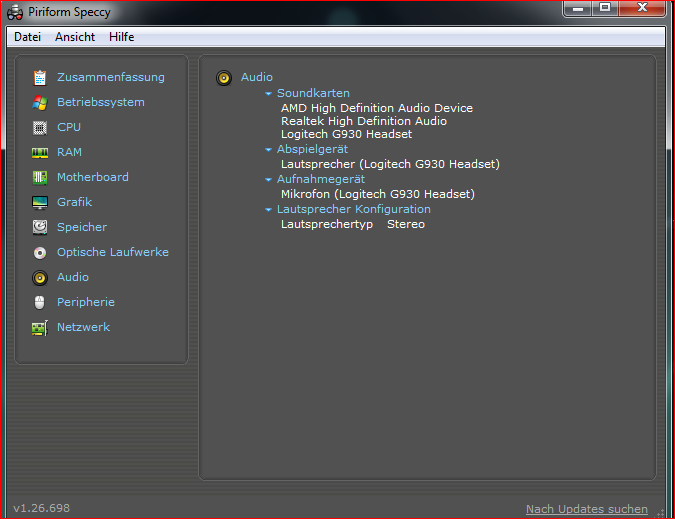Select Speicher in the sidebar
This screenshot has height=519, width=675.
(x=82, y=227)
